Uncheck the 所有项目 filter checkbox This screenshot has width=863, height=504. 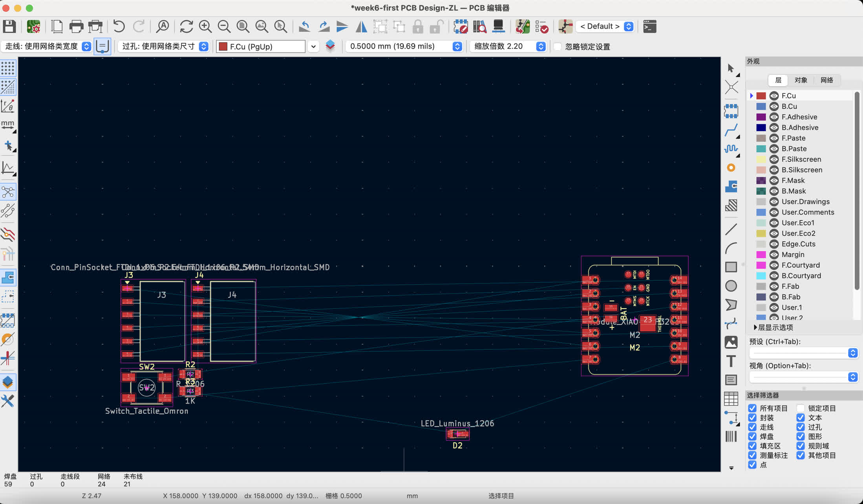tap(752, 408)
